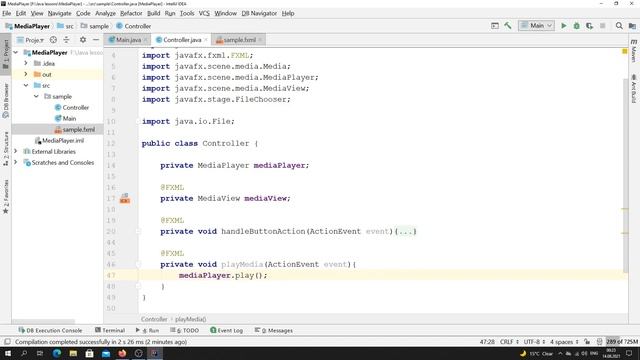Screen dimensions: 640x360
Task: Click src in the navigation breadcrumb
Action: pyautogui.click(x=66, y=26)
